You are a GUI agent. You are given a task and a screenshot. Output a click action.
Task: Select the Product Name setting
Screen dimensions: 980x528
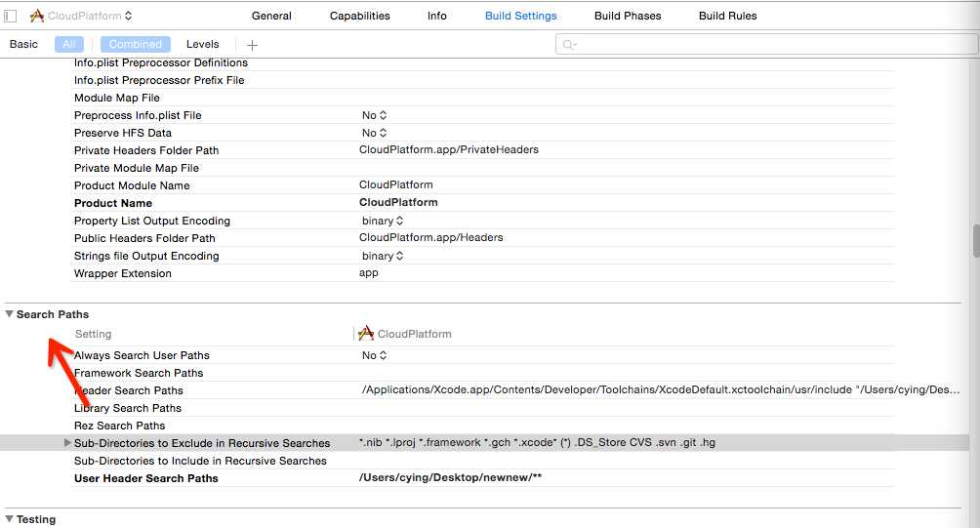tap(113, 203)
